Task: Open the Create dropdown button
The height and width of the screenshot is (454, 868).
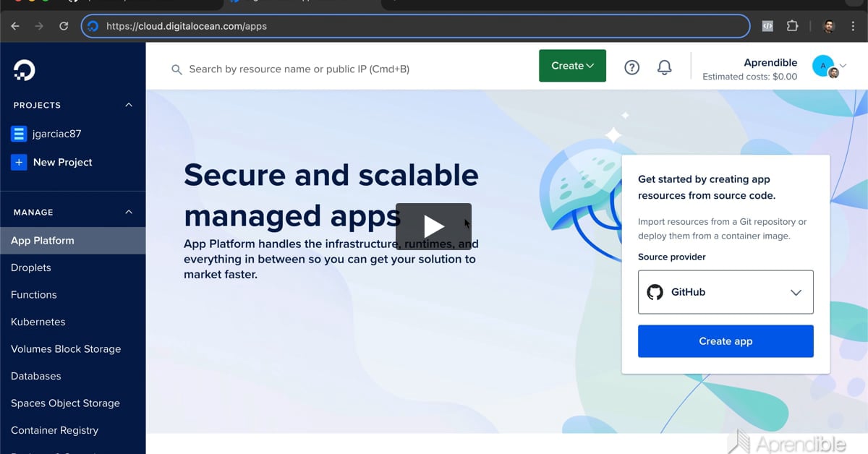Action: [572, 66]
